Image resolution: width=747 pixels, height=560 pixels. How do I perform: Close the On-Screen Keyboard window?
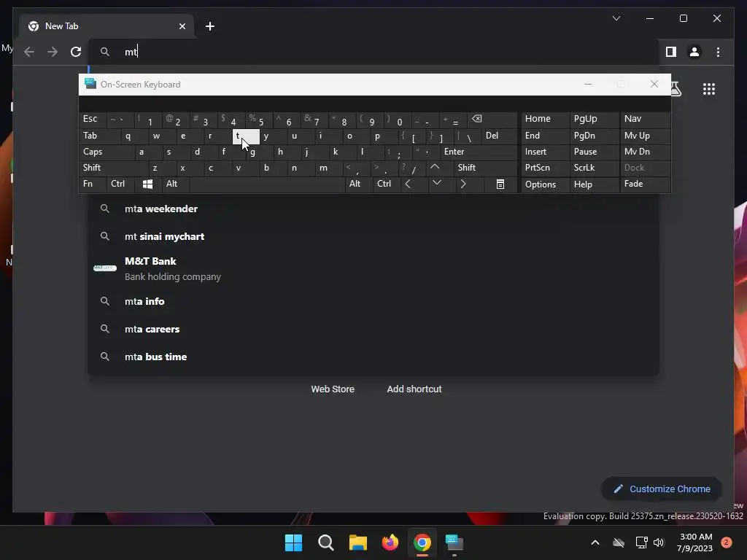tap(654, 85)
